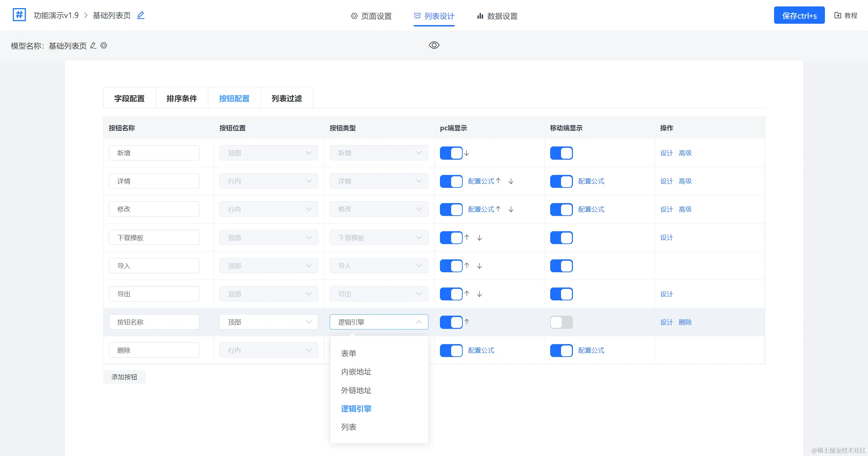Click the rename pencil beside the model name
This screenshot has height=456, width=868.
coord(93,45)
